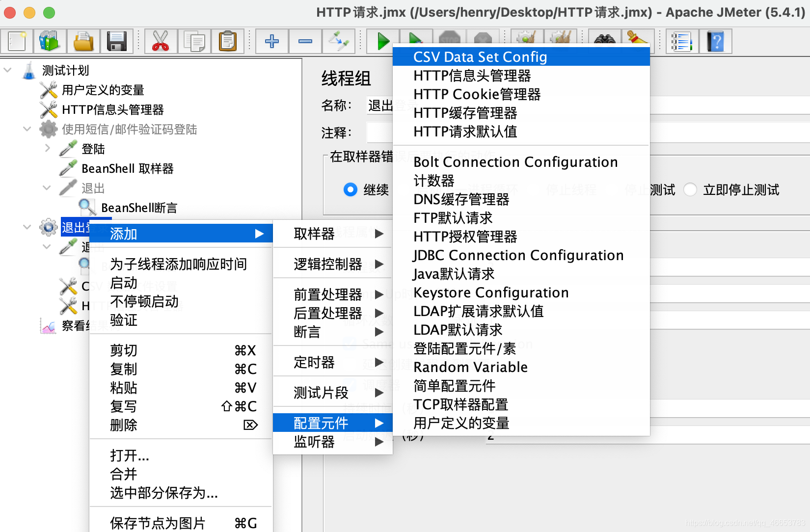Image resolution: width=810 pixels, height=532 pixels.
Task: Collapse the 使用短信/邮件验证码登陆 thread group
Action: point(27,130)
